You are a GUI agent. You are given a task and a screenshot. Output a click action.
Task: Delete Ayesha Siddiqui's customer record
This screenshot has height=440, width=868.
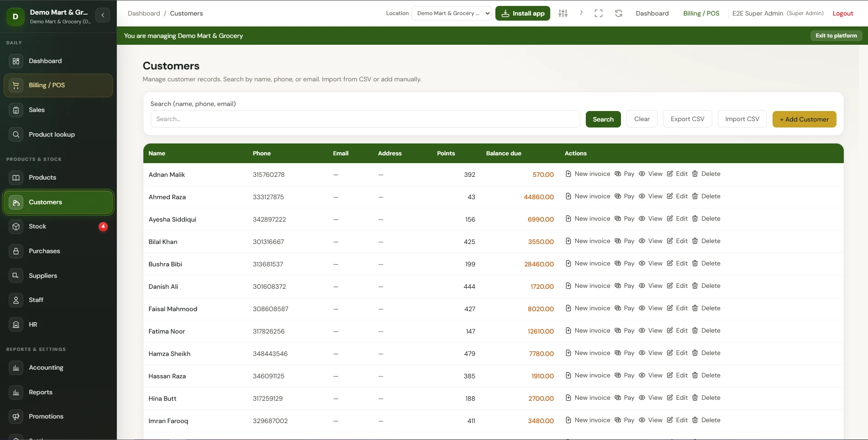[x=706, y=218]
